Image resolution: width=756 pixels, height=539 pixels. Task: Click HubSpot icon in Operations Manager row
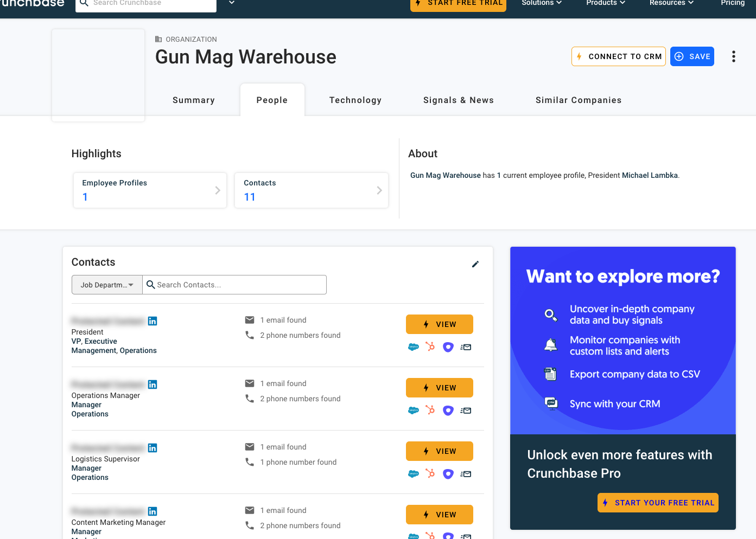pos(430,410)
